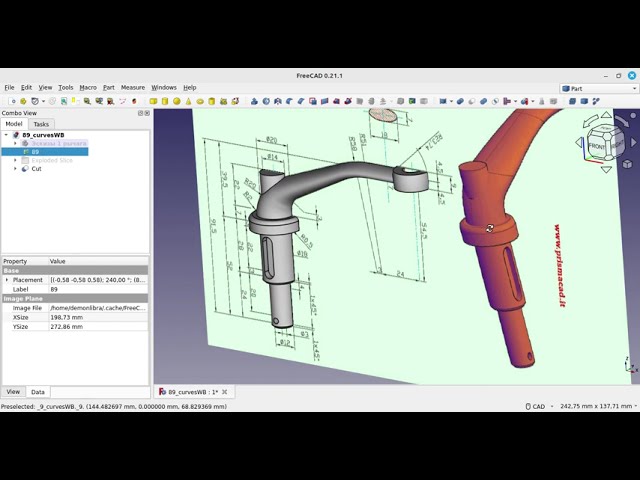Open the Compound tools dropdown arrow
This screenshot has height=480, width=640.
451,101
